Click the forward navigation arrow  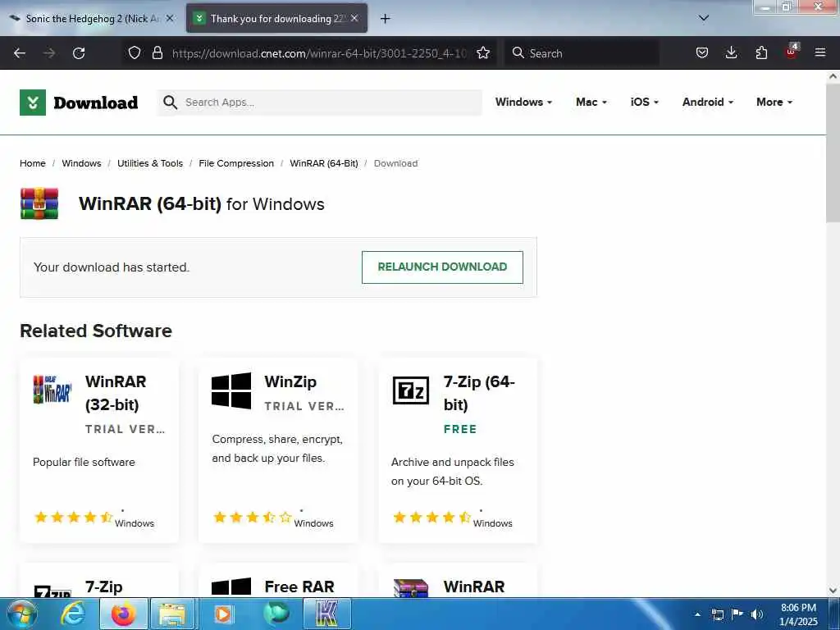[x=49, y=53]
